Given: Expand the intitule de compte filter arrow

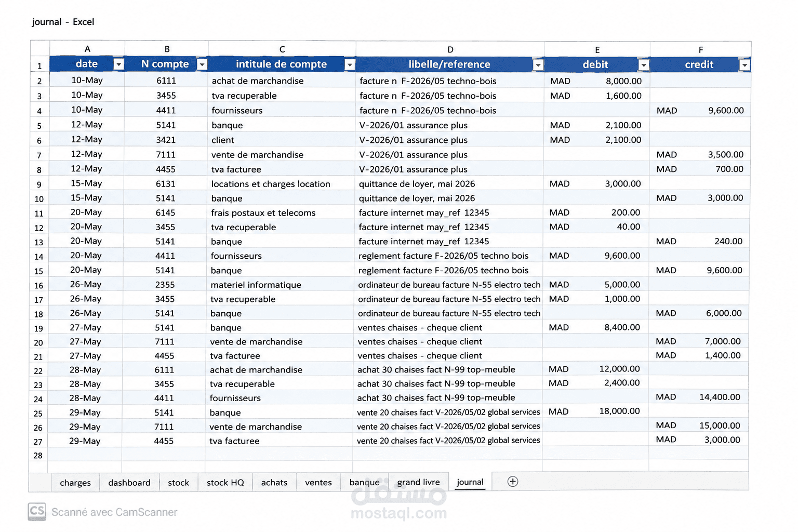Looking at the screenshot, I should (350, 64).
